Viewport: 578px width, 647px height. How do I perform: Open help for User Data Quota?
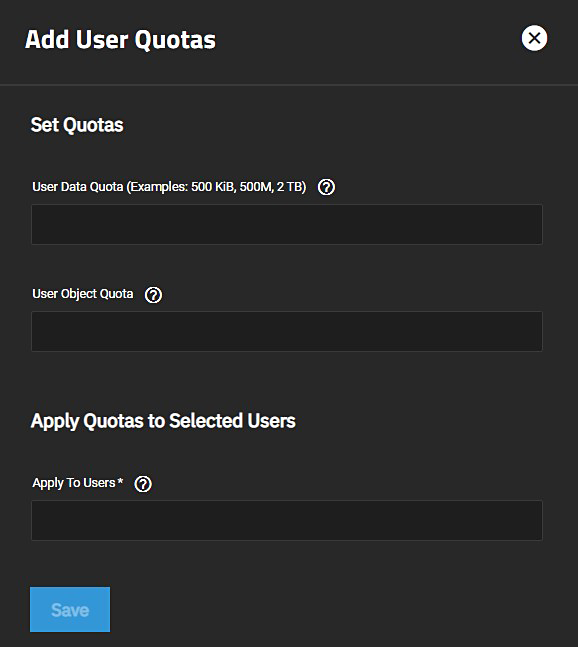[x=326, y=187]
